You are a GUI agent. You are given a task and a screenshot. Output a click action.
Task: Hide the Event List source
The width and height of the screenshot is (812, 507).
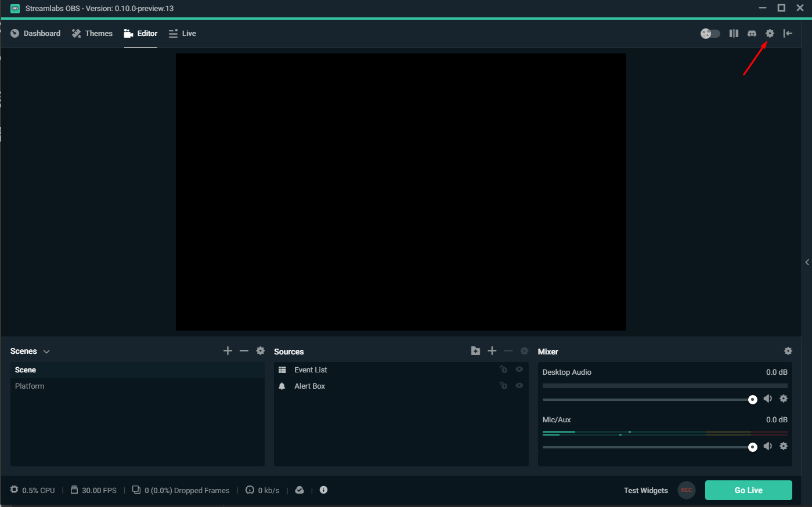coord(519,370)
